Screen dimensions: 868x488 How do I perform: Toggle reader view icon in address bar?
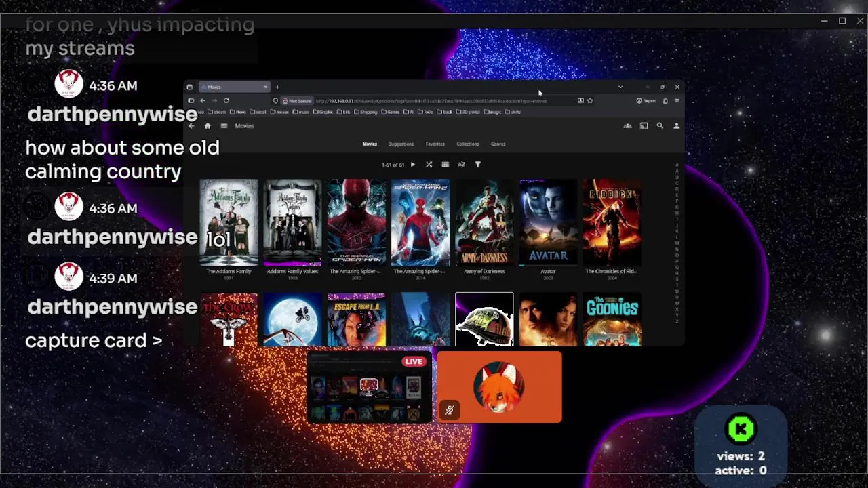pyautogui.click(x=580, y=100)
